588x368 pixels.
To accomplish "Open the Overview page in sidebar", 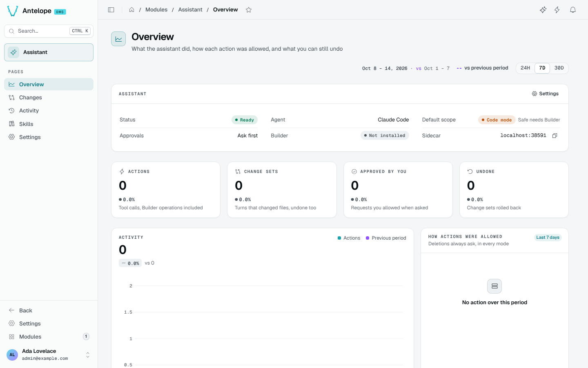I will point(49,84).
